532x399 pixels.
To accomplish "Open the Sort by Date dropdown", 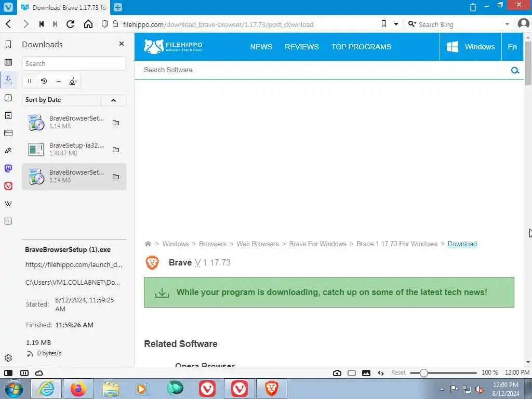I will pyautogui.click(x=61, y=100).
